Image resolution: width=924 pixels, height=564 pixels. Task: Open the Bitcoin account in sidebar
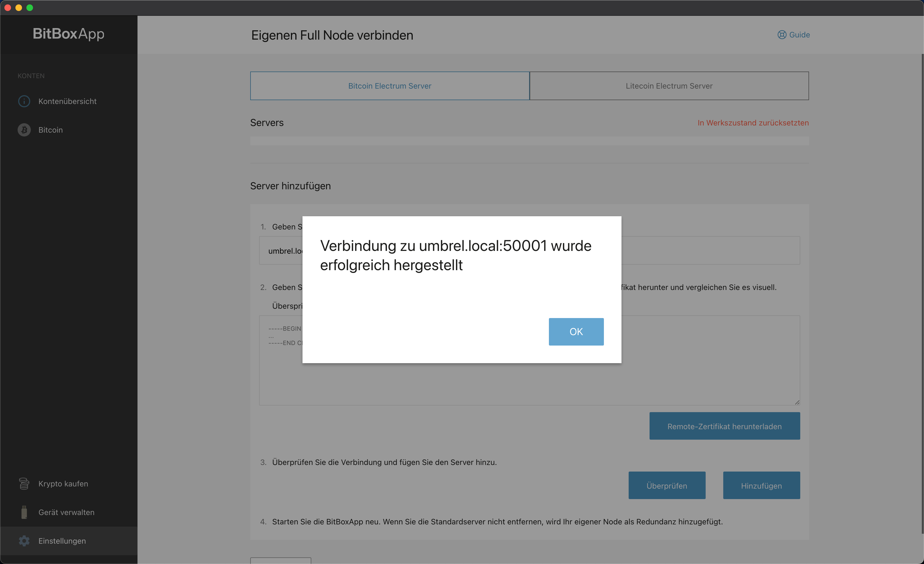pos(69,130)
